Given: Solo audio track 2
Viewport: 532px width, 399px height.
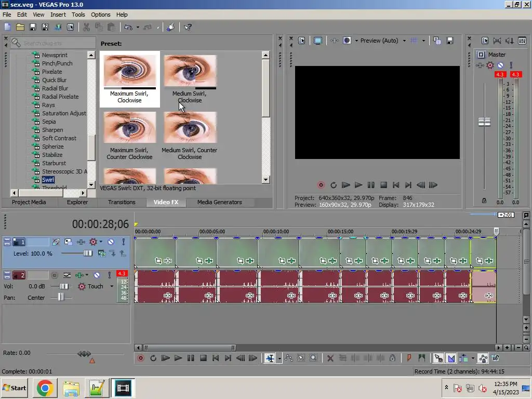Looking at the screenshot, I should pyautogui.click(x=110, y=275).
